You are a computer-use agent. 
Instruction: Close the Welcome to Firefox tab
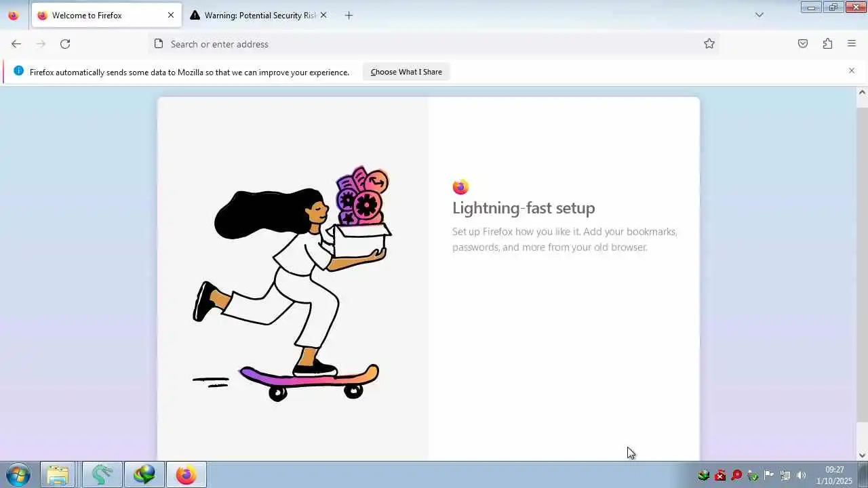171,15
